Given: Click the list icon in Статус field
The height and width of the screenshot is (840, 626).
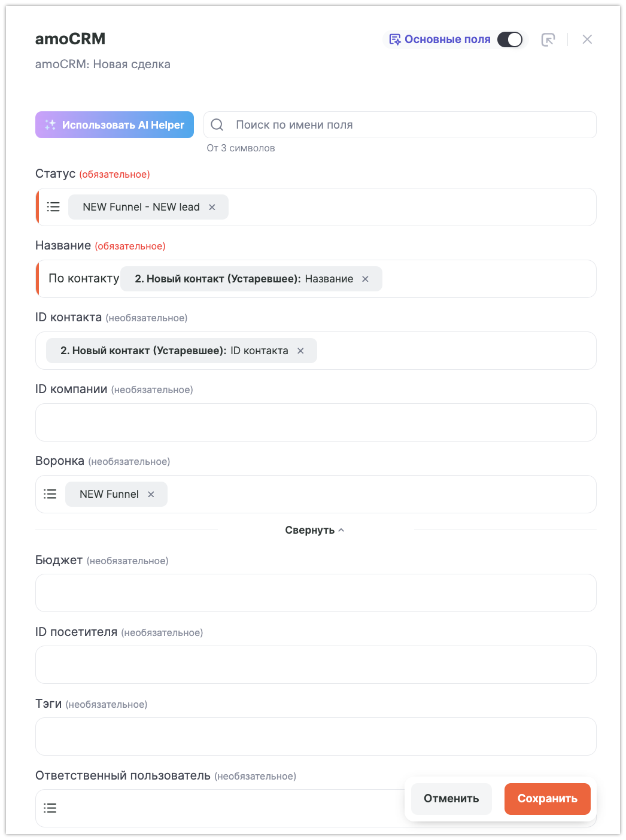Looking at the screenshot, I should (53, 207).
